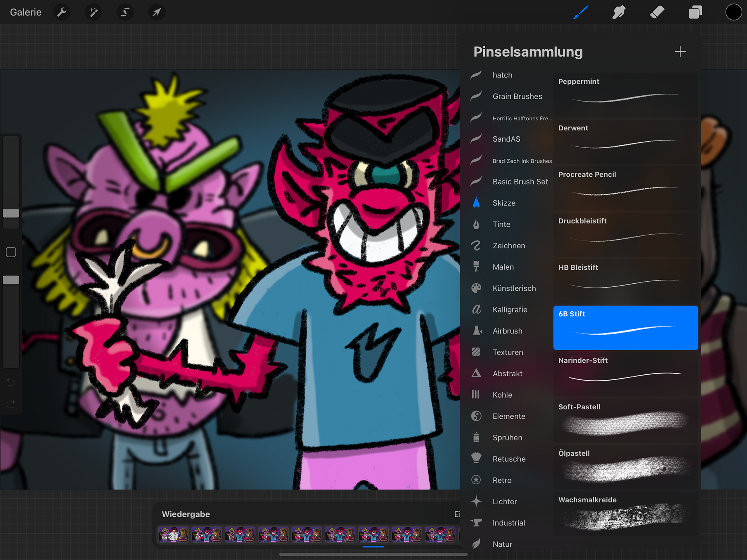Select the Smudge tool
The height and width of the screenshot is (560, 747).
tap(619, 12)
